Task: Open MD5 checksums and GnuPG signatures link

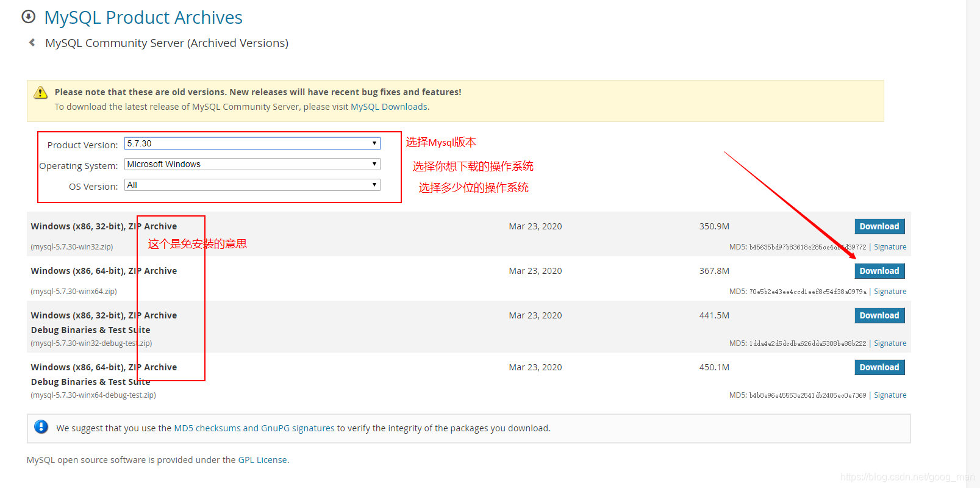Action: coord(254,428)
